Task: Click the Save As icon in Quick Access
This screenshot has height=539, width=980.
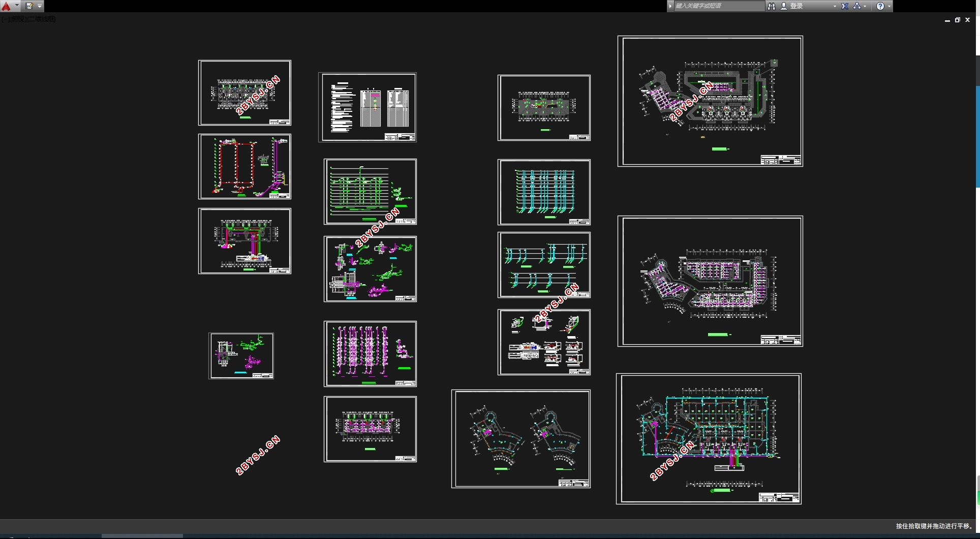Action: coord(29,6)
